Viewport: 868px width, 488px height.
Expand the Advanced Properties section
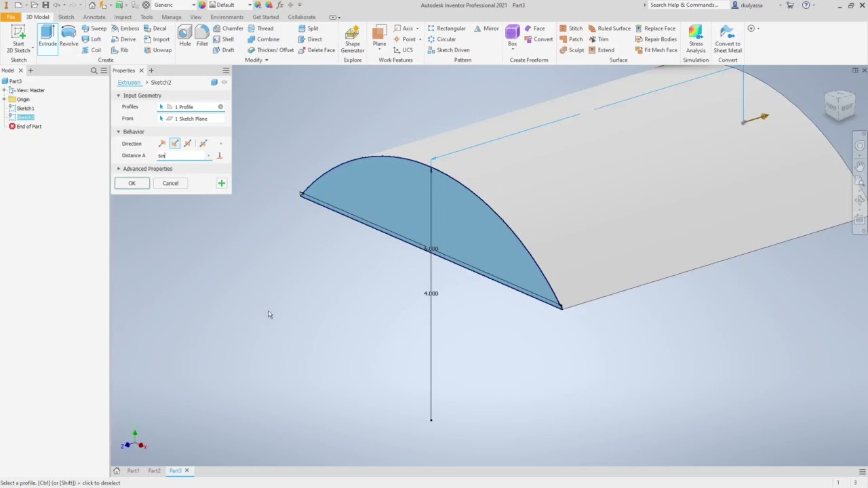pos(119,169)
